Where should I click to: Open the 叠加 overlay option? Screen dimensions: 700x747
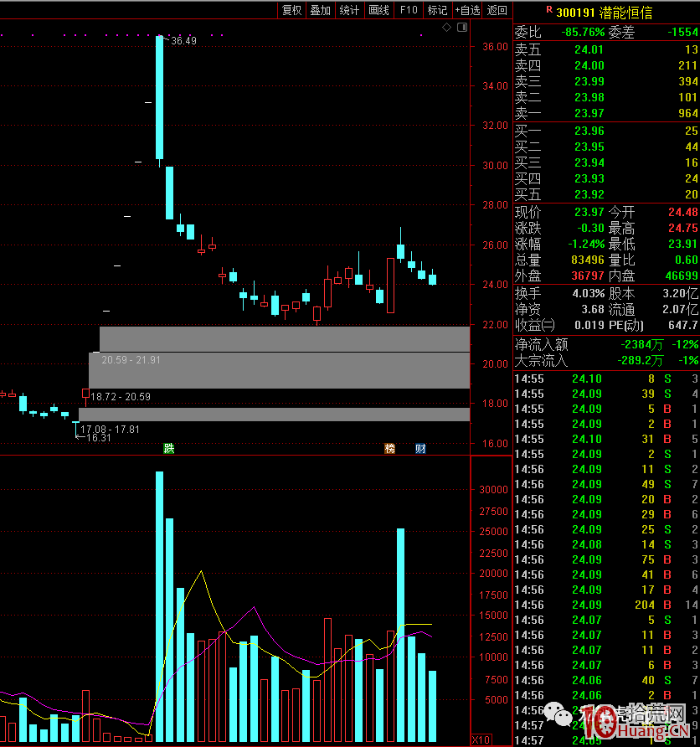(x=321, y=10)
